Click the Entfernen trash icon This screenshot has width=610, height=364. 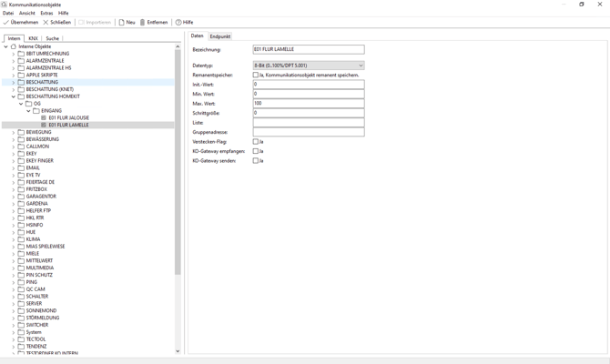(142, 23)
